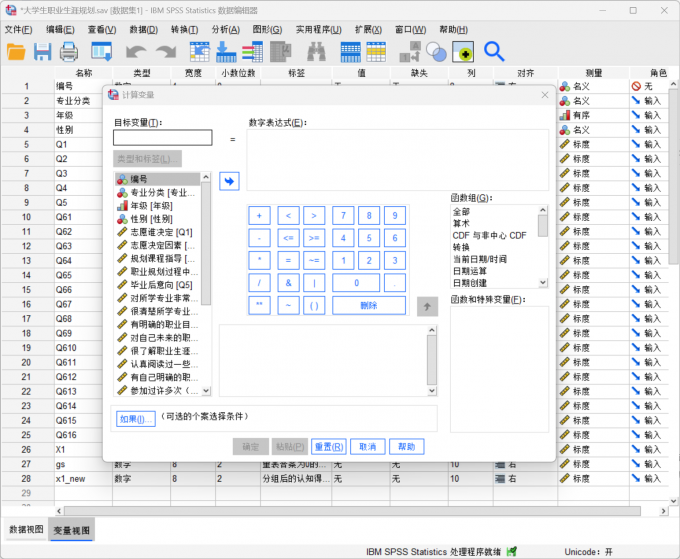The width and height of the screenshot is (680, 559).
Task: Click the number 7 keypad key
Action: click(x=343, y=216)
